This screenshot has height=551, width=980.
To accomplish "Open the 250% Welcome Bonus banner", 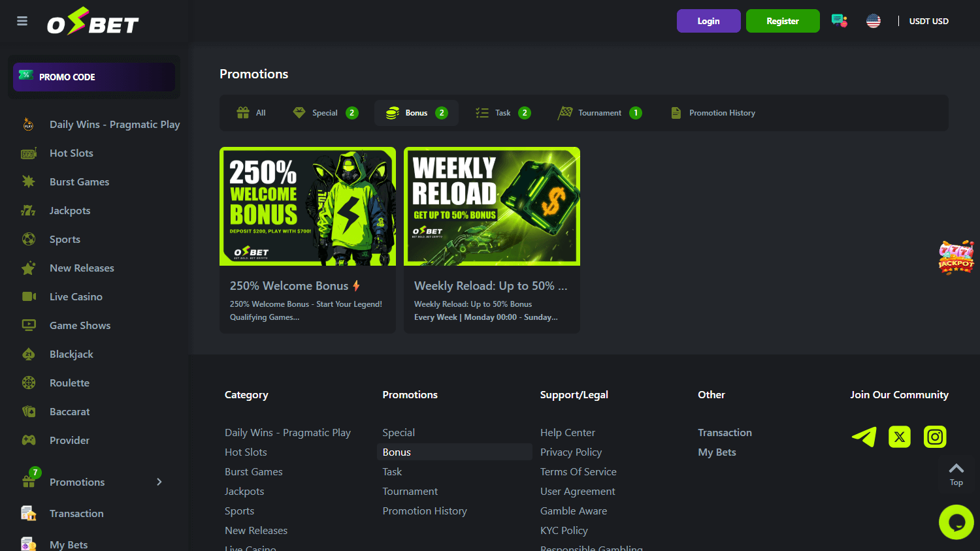I will 307,206.
